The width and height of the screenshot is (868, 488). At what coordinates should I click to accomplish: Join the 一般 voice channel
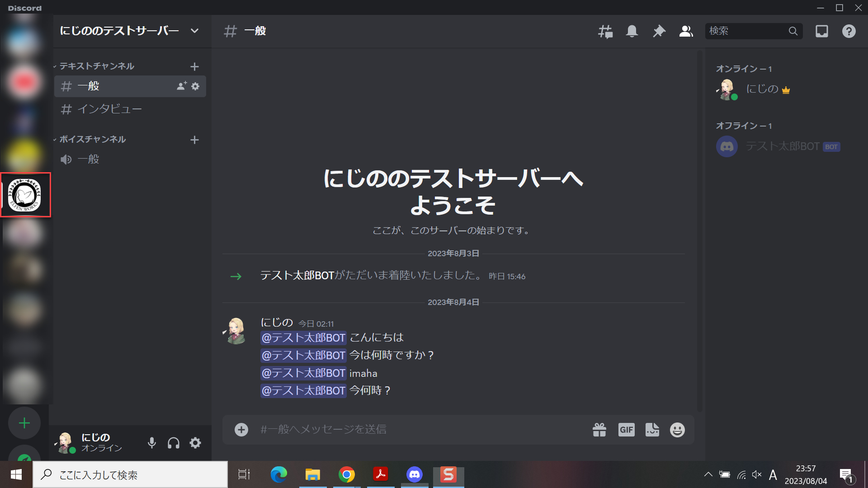(x=89, y=159)
